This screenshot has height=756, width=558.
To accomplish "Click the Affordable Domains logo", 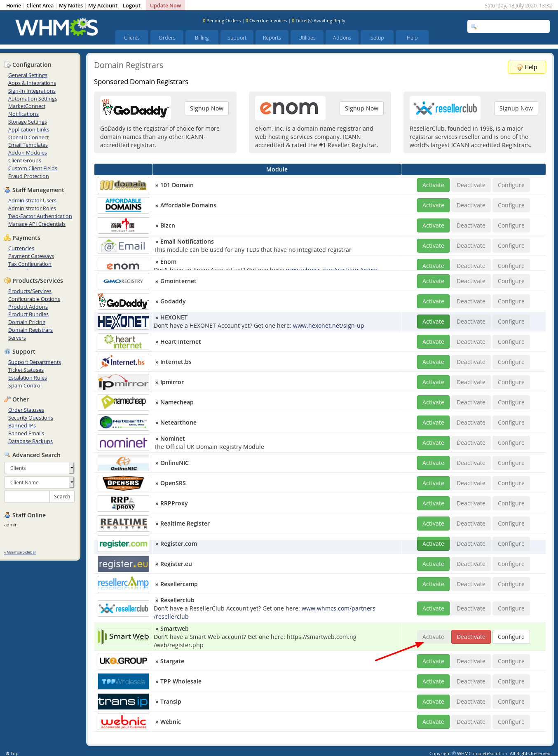I will (123, 205).
